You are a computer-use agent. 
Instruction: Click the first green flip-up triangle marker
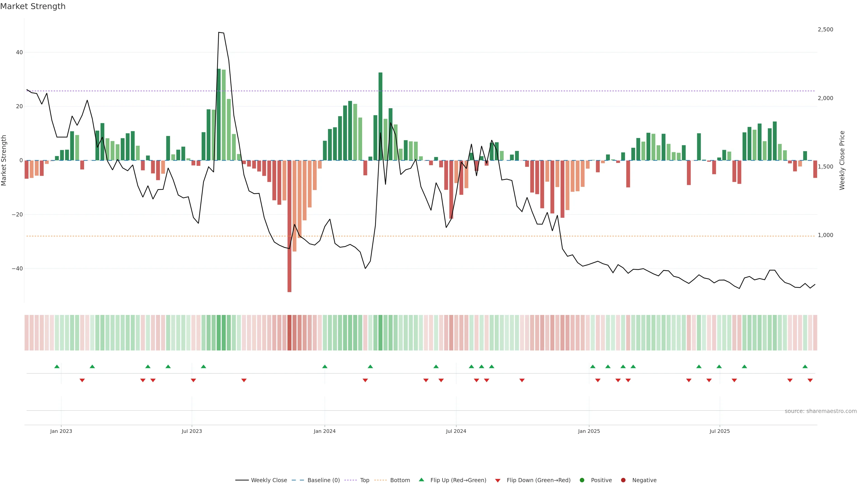[x=57, y=366]
